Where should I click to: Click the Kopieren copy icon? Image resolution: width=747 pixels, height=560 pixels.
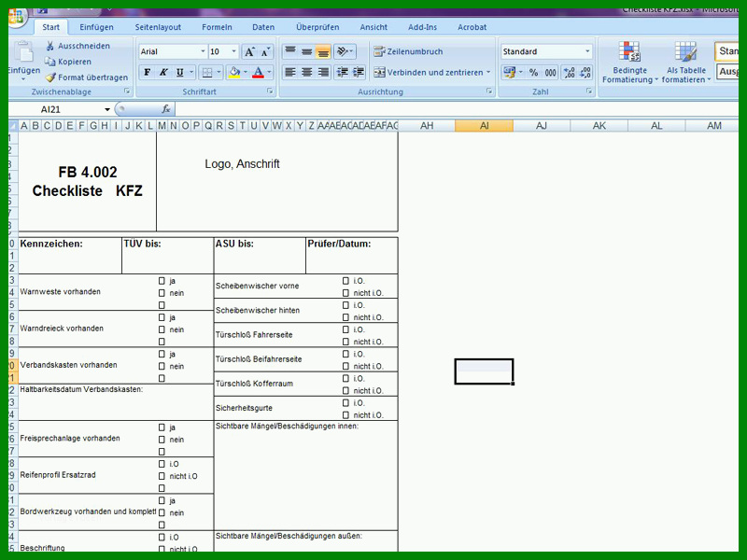tap(49, 62)
